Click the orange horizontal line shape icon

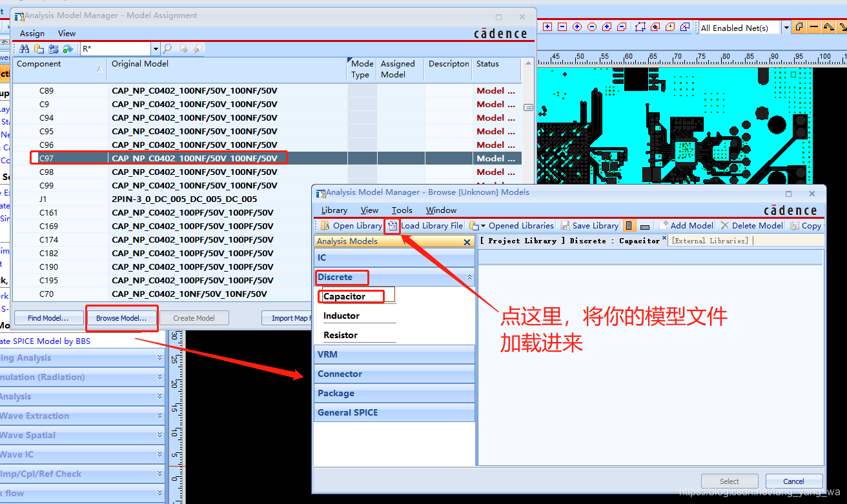814,27
